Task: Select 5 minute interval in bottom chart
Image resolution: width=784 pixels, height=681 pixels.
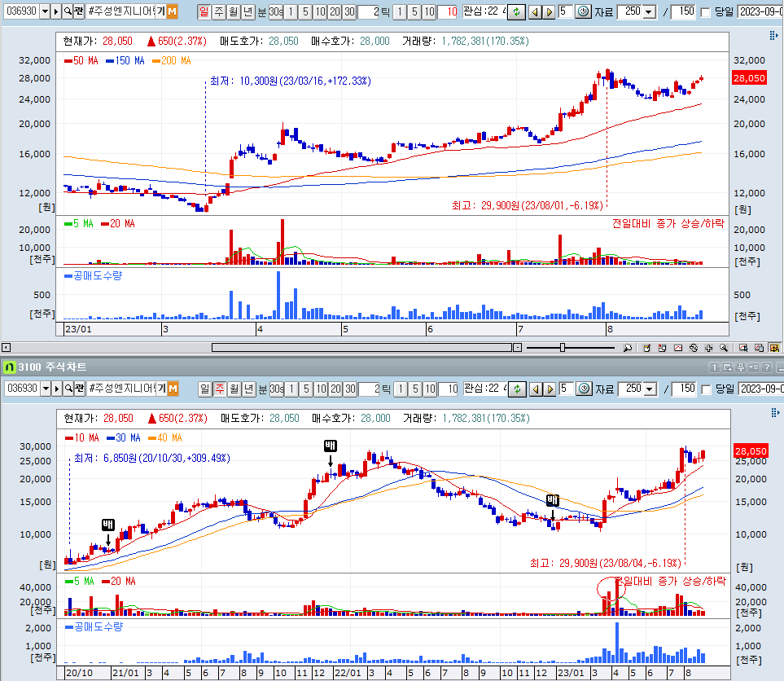Action: (x=306, y=389)
